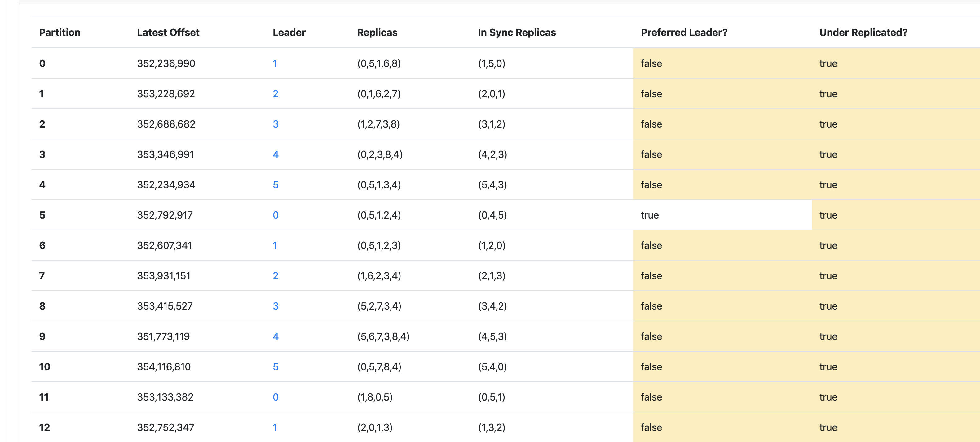Select latest offset 354,116,810 cell

pyautogui.click(x=164, y=367)
